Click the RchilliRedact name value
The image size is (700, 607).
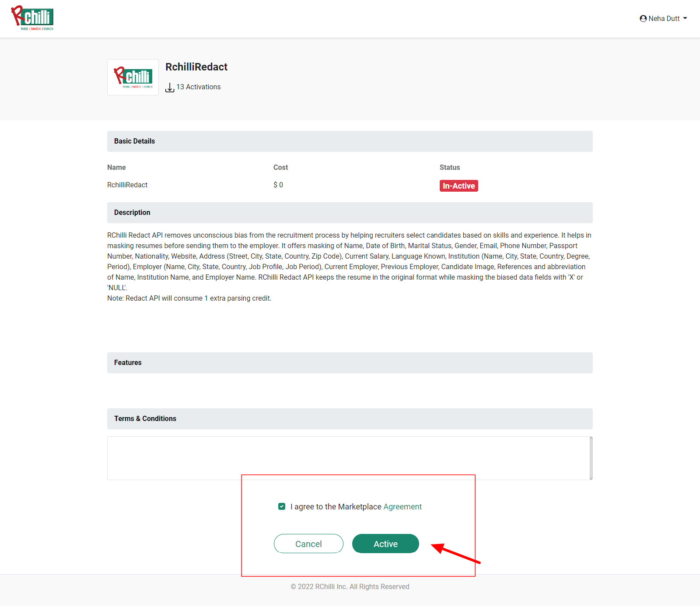pyautogui.click(x=127, y=185)
